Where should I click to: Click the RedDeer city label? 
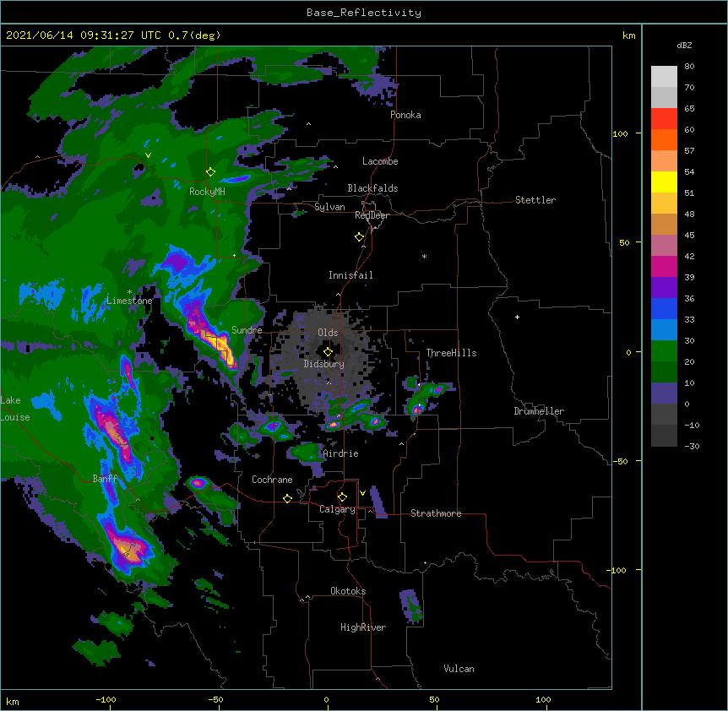click(x=372, y=215)
